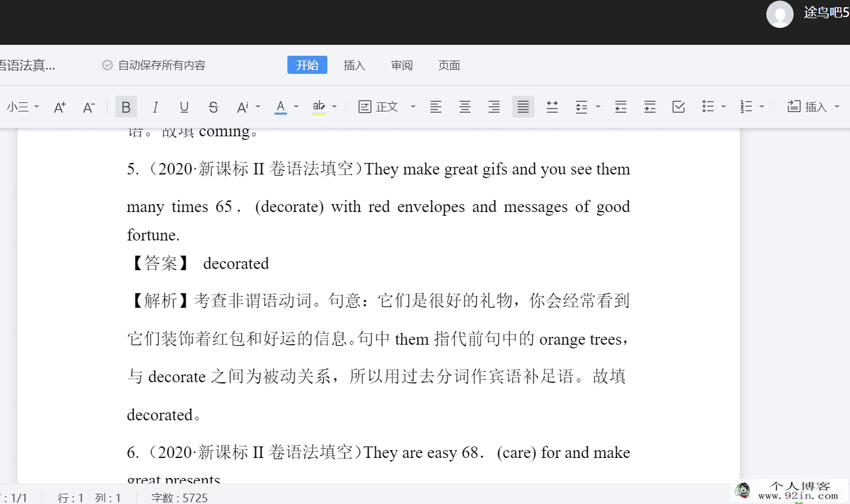The width and height of the screenshot is (850, 504).
Task: Click the 列 : 1 status indicator
Action: coord(108,498)
